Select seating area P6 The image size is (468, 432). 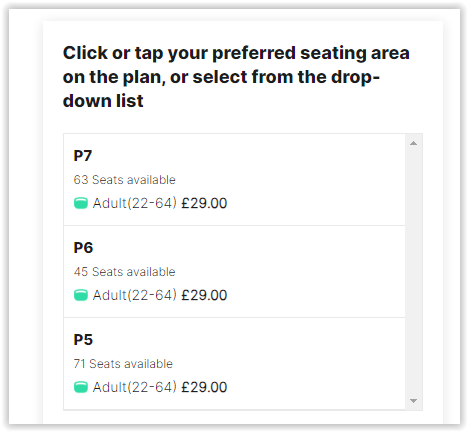[234, 272]
